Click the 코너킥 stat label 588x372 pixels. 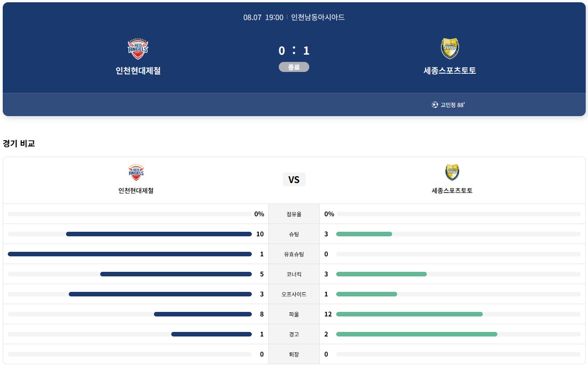[294, 274]
